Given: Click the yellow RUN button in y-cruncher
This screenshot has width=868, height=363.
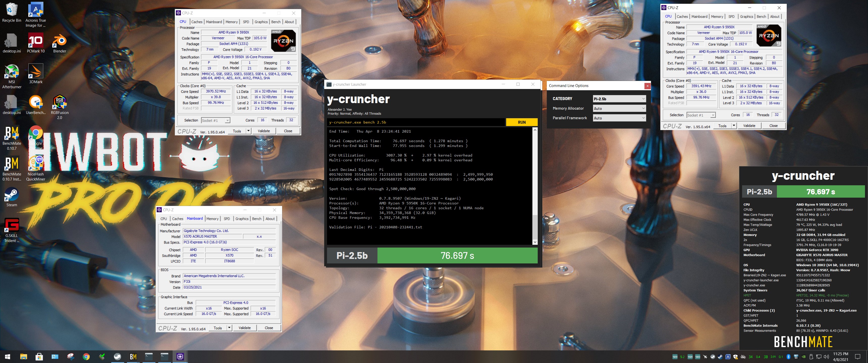Looking at the screenshot, I should click(522, 122).
